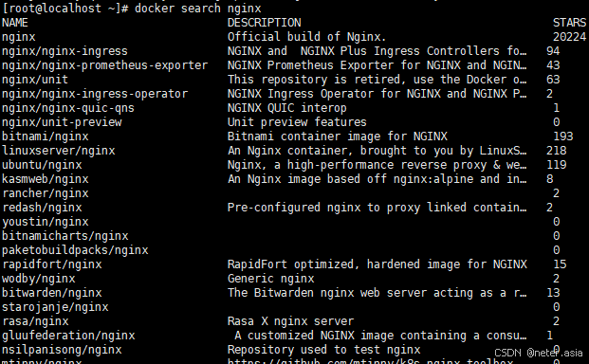
Task: Select the rancher/nginx image name
Action: click(x=46, y=193)
